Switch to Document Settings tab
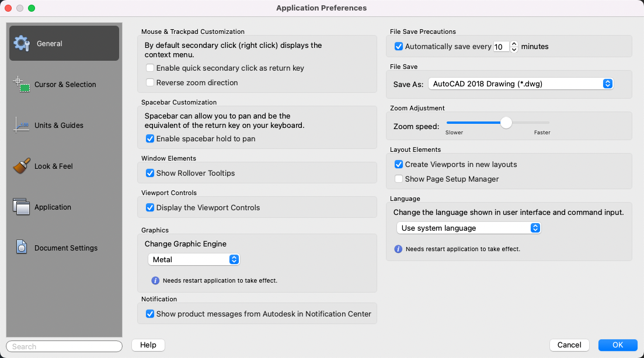This screenshot has width=644, height=358. pyautogui.click(x=65, y=248)
